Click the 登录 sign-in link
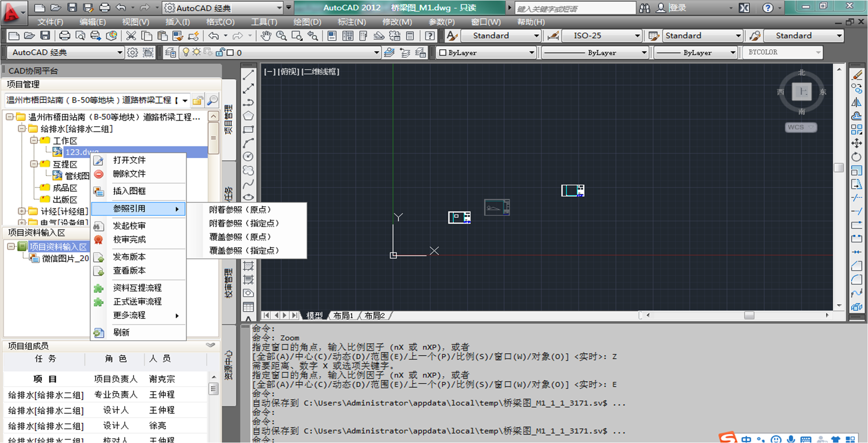Image resolution: width=868 pixels, height=443 pixels. pos(678,8)
